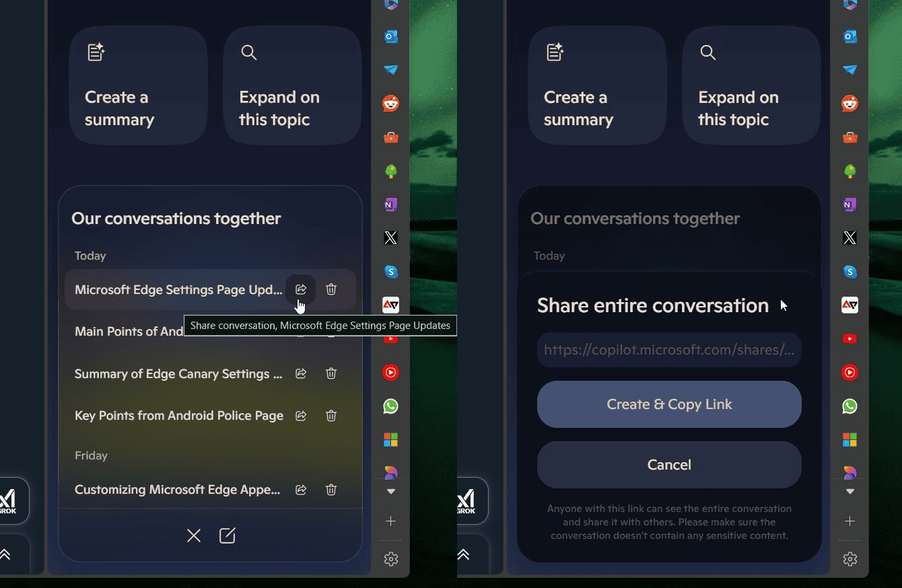Click double chevron up below Grok beside the Share dialog

464,554
